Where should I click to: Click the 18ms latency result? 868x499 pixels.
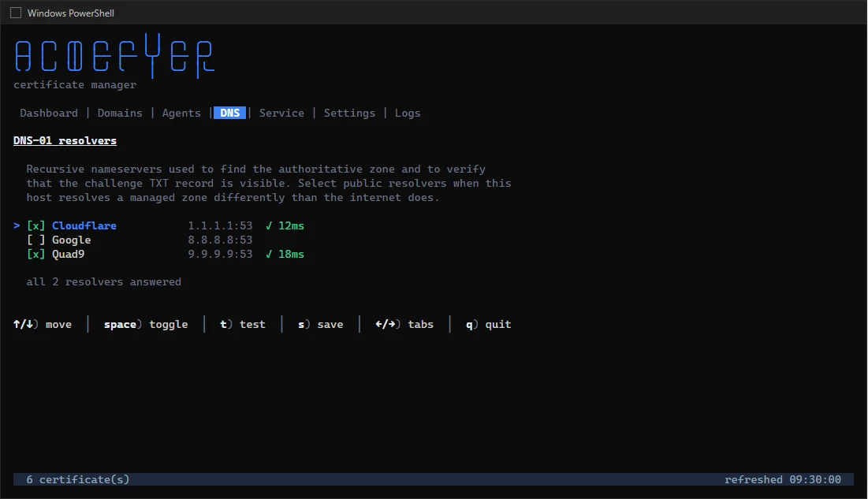[285, 254]
